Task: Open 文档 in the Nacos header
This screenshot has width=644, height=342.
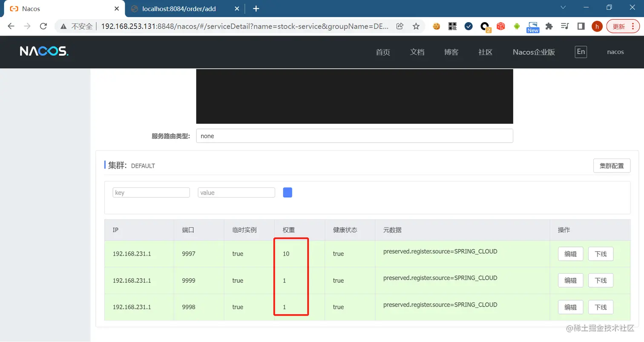Action: click(417, 52)
